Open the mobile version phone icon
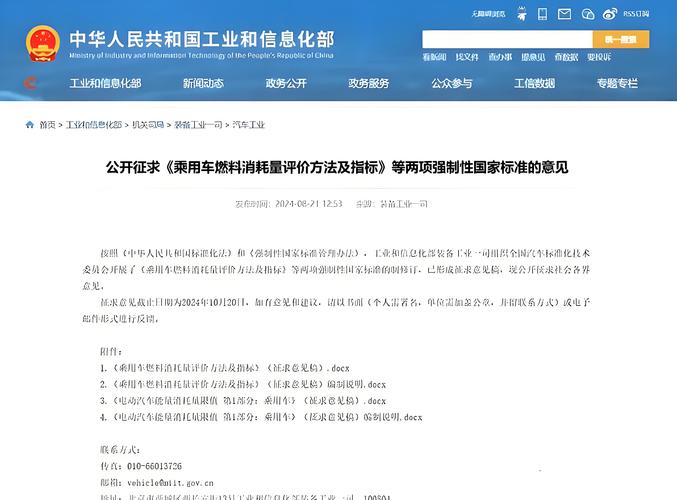The image size is (677, 500). coord(542,14)
